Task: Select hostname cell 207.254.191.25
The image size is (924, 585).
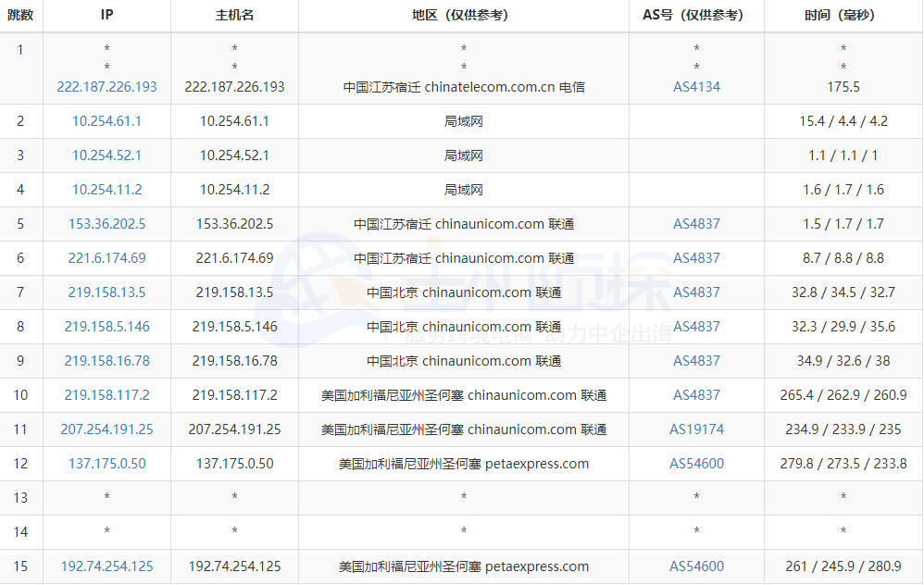Action: click(x=234, y=429)
